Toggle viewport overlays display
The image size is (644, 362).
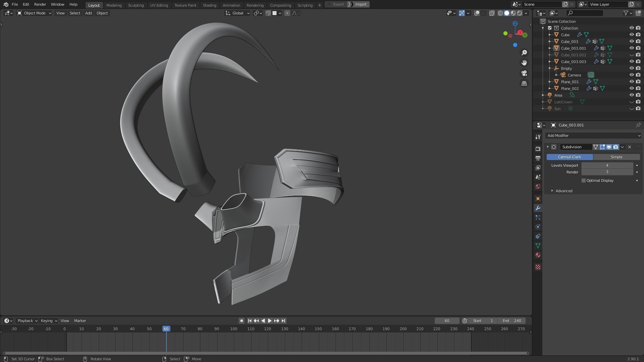(477, 13)
